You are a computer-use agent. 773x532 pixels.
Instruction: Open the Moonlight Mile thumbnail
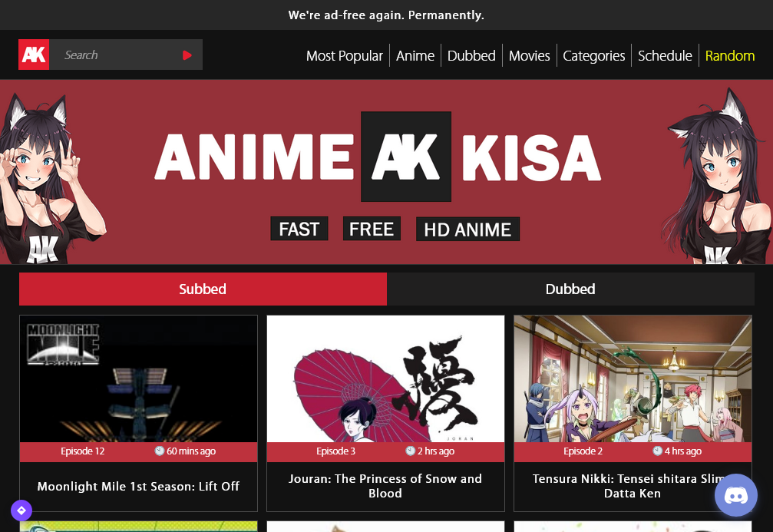(x=138, y=378)
